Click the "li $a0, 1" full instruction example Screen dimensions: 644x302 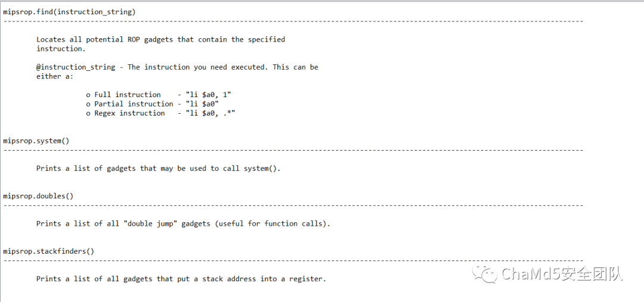[x=208, y=95]
